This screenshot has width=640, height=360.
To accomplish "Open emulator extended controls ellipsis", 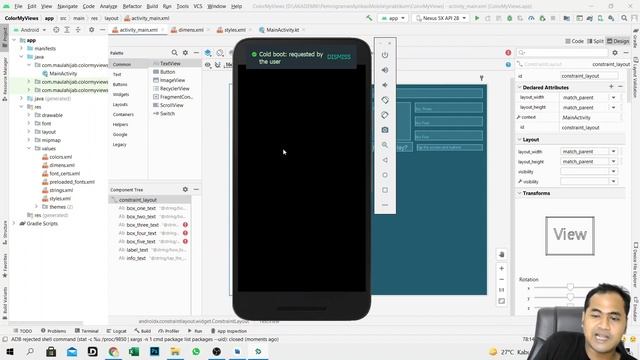I will [x=385, y=205].
